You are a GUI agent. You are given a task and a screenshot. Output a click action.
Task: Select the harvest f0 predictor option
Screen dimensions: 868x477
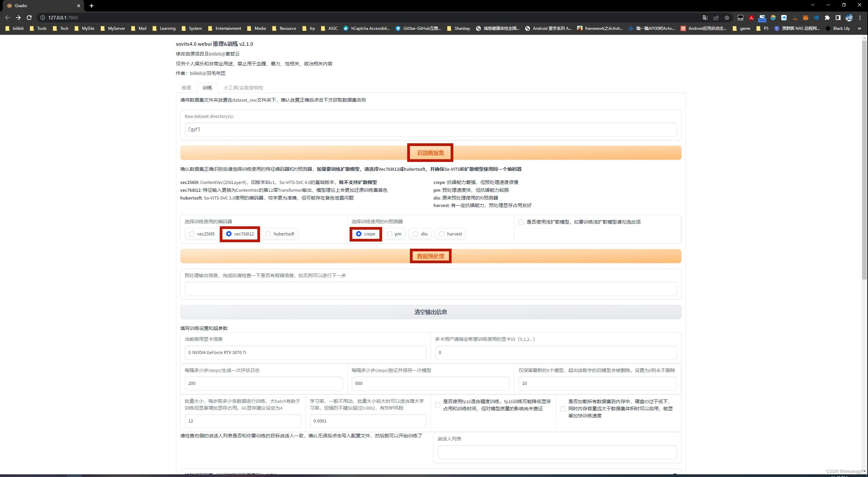441,234
